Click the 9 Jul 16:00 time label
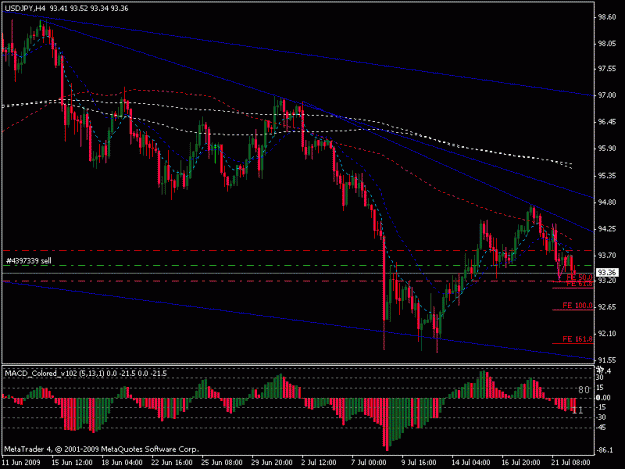The image size is (625, 469). click(x=419, y=463)
